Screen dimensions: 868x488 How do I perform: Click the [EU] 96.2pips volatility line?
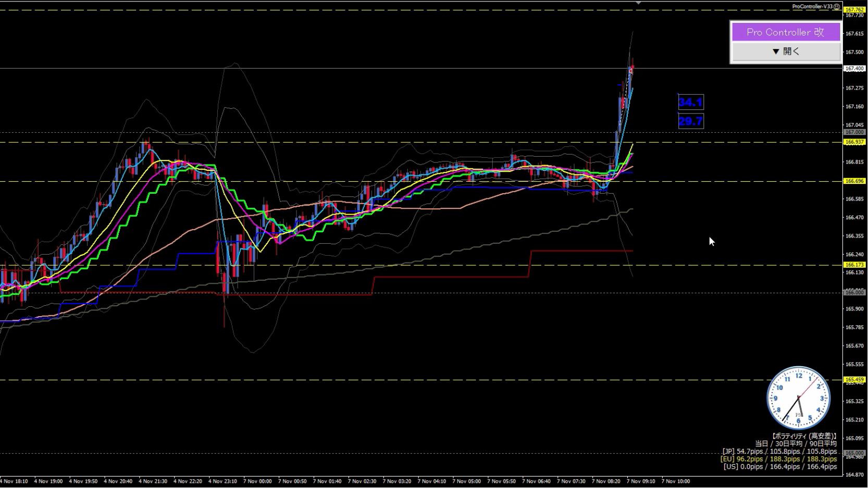[779, 459]
